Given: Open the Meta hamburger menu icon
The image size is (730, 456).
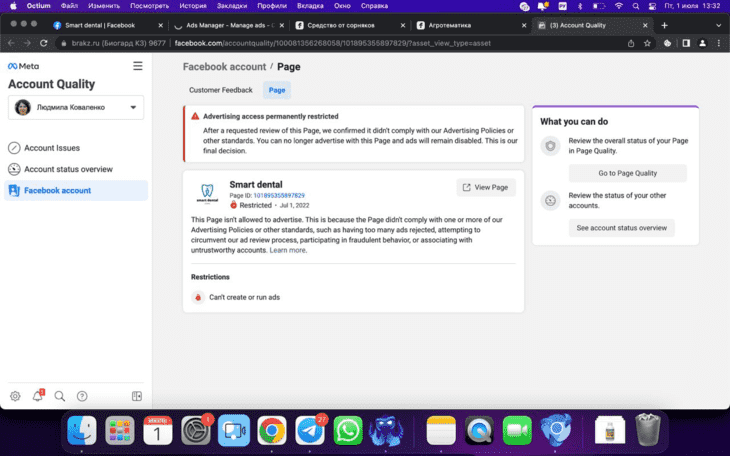Looking at the screenshot, I should click(x=138, y=66).
